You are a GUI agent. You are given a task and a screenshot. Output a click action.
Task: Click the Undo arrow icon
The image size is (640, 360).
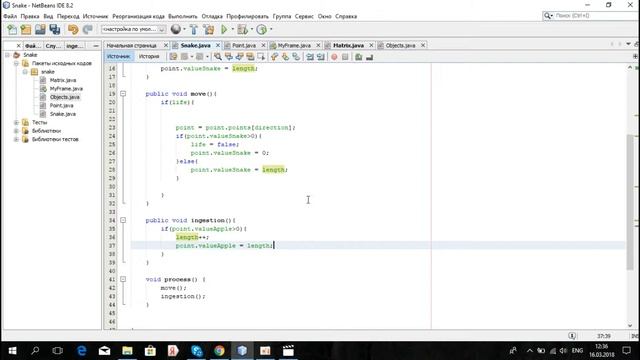coord(73,29)
